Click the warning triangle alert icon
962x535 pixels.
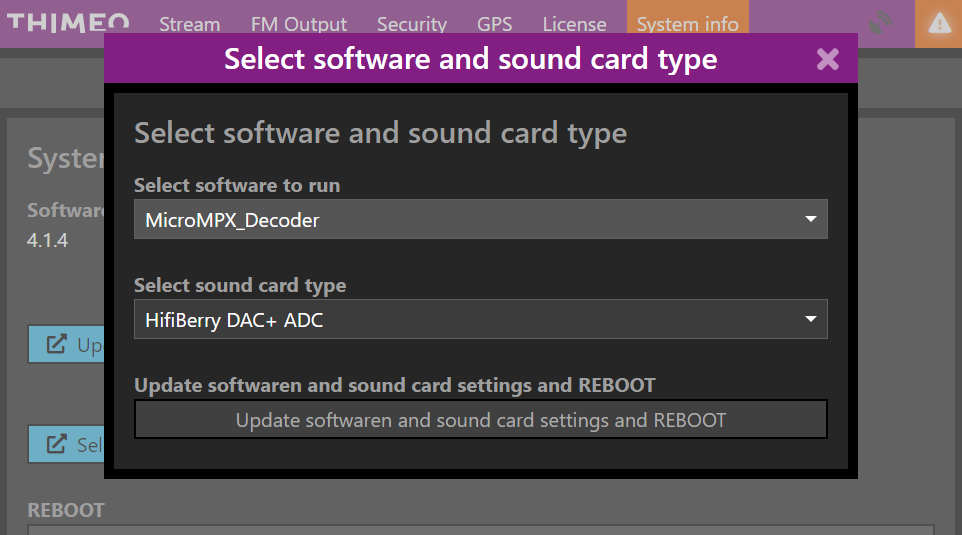pyautogui.click(x=939, y=24)
